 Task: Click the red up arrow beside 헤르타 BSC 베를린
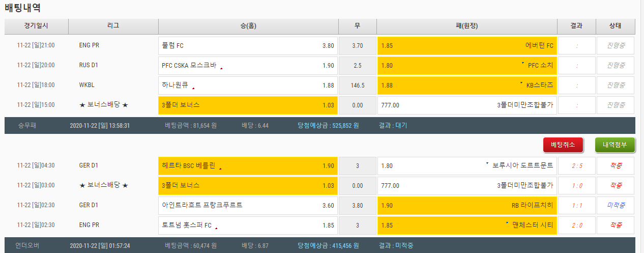click(x=220, y=168)
